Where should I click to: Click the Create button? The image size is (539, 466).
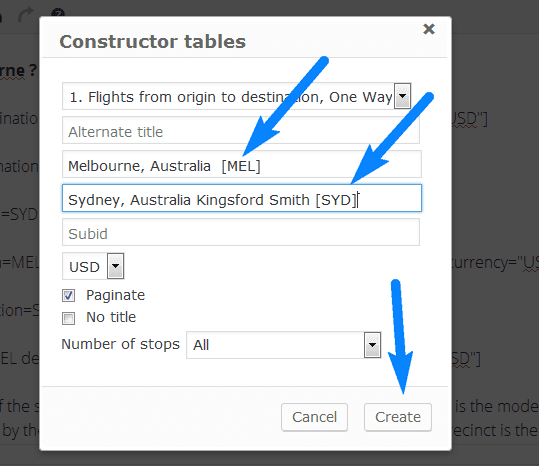(x=398, y=417)
